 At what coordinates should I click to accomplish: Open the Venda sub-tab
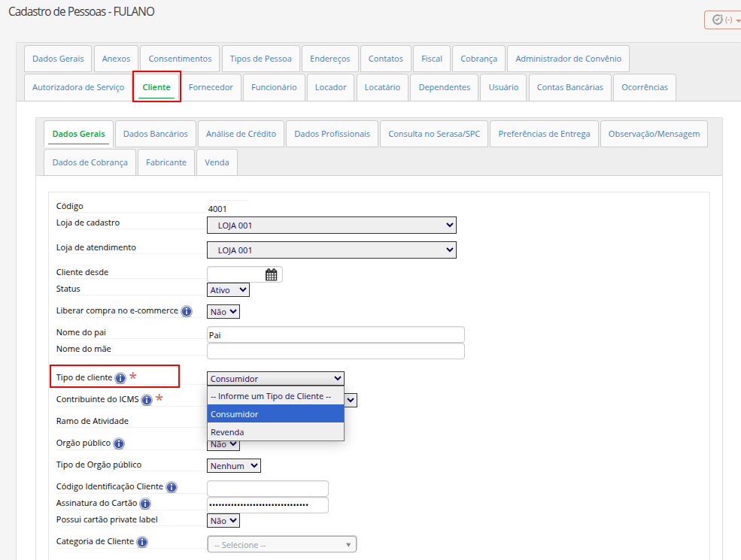(x=217, y=162)
